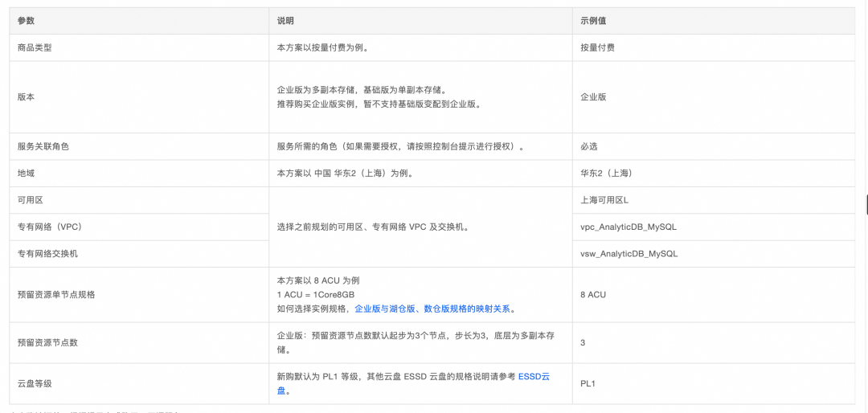Select the 服务关联角色 parameter cell
The width and height of the screenshot is (868, 413).
(139, 147)
